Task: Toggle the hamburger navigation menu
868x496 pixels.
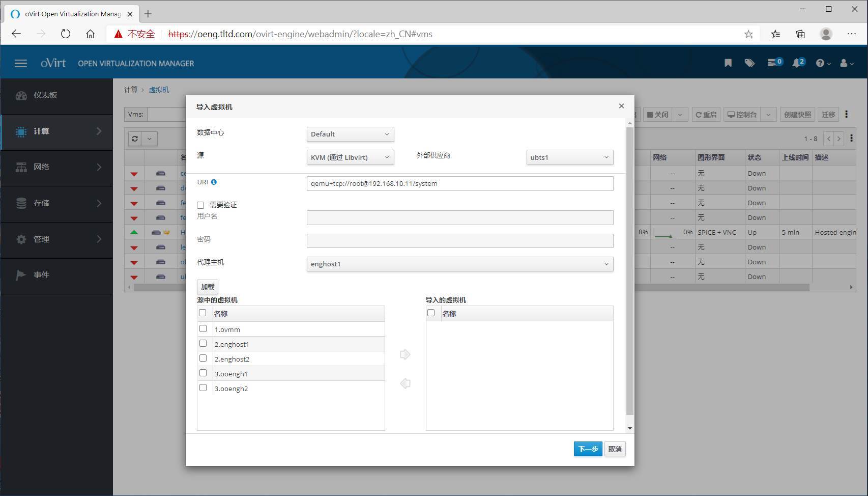Action: click(21, 63)
